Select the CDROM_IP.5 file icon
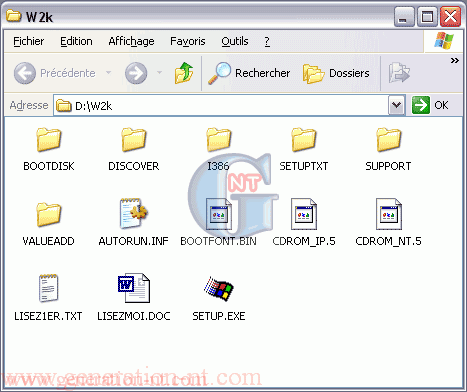 [x=304, y=214]
